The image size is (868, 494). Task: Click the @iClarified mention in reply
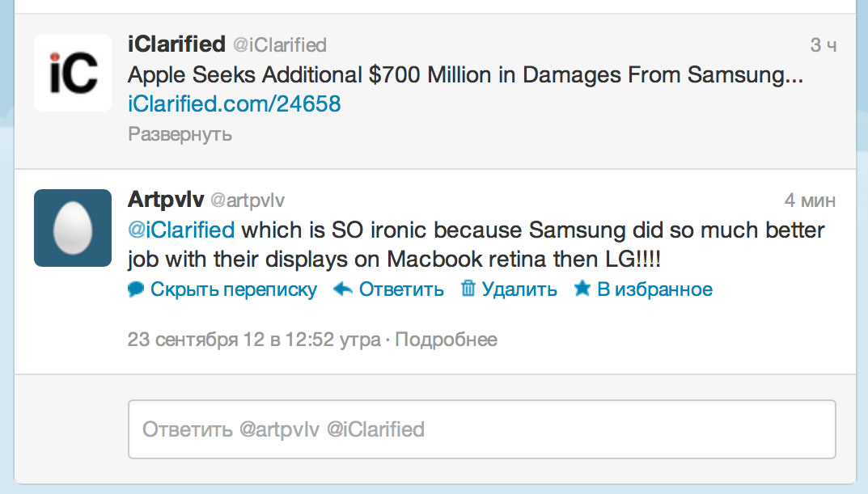click(x=181, y=230)
